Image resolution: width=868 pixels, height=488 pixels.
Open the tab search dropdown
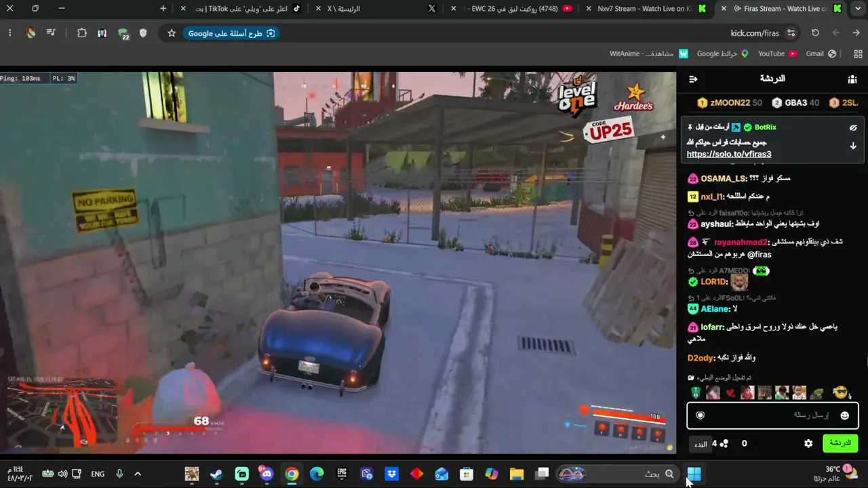point(859,9)
